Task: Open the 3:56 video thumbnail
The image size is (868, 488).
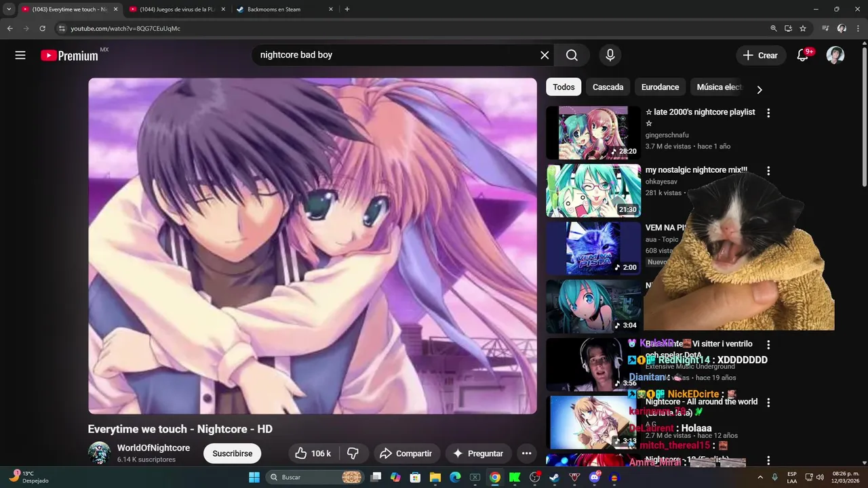Action: coord(593,364)
